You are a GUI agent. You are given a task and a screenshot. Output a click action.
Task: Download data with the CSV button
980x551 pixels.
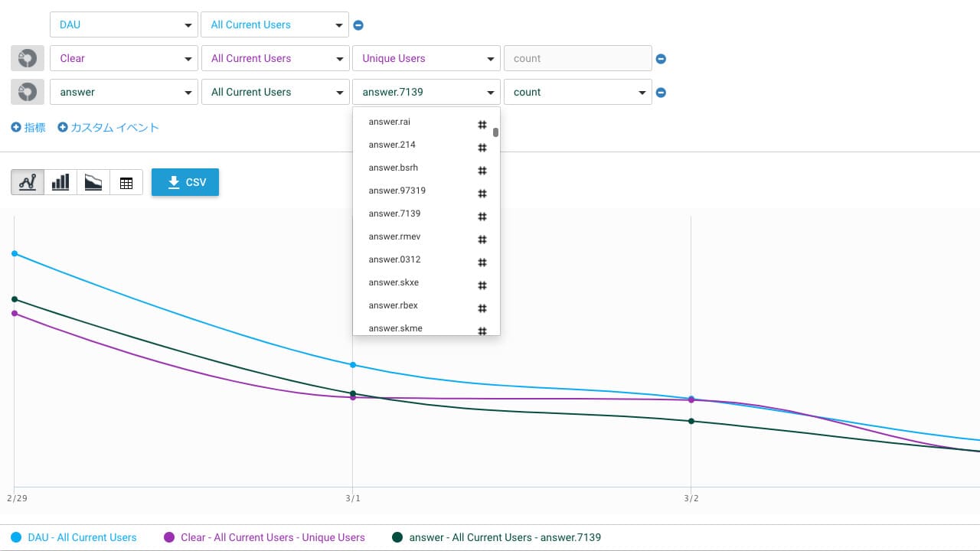coord(185,182)
